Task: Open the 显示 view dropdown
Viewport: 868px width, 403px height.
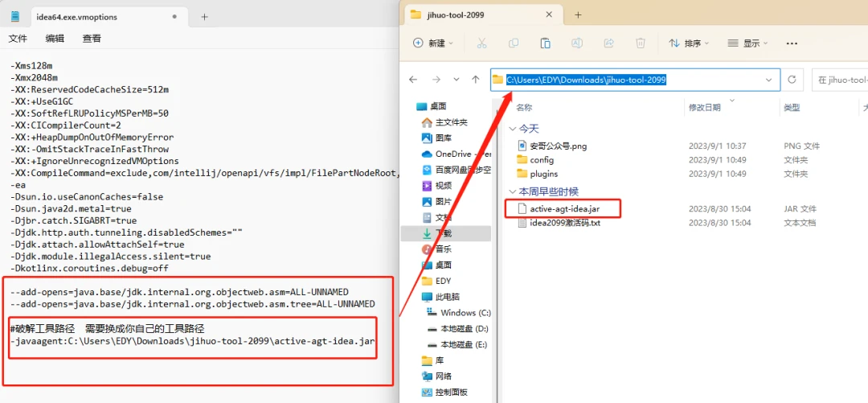Action: 747,43
